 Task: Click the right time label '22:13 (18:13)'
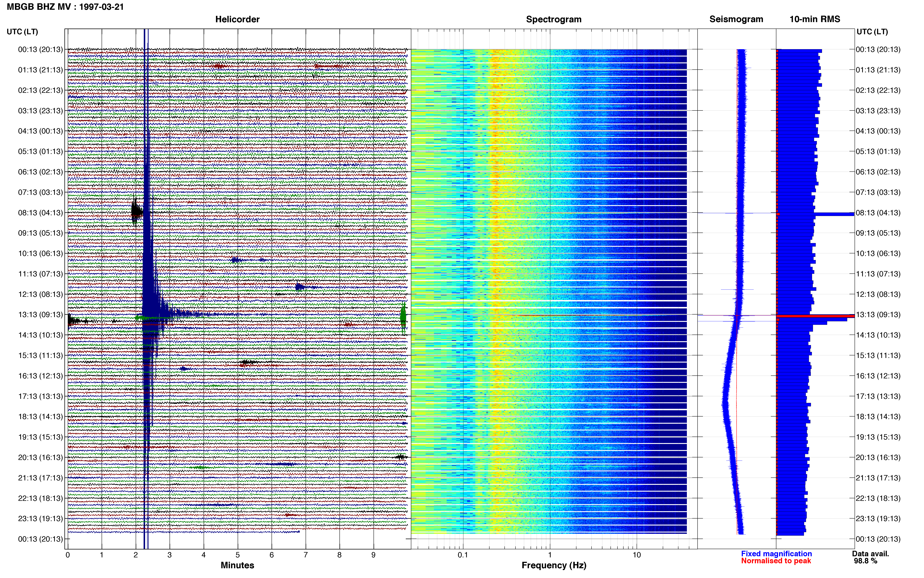(878, 498)
